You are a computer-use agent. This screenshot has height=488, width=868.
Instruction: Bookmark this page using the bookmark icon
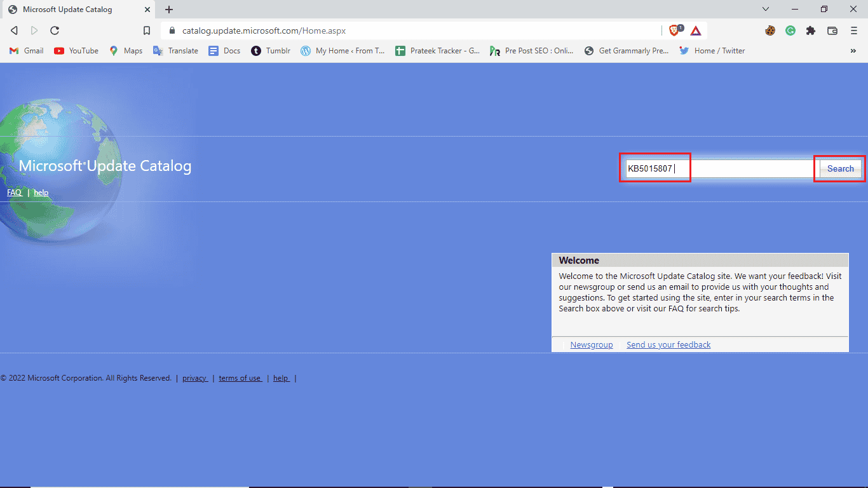(x=147, y=30)
